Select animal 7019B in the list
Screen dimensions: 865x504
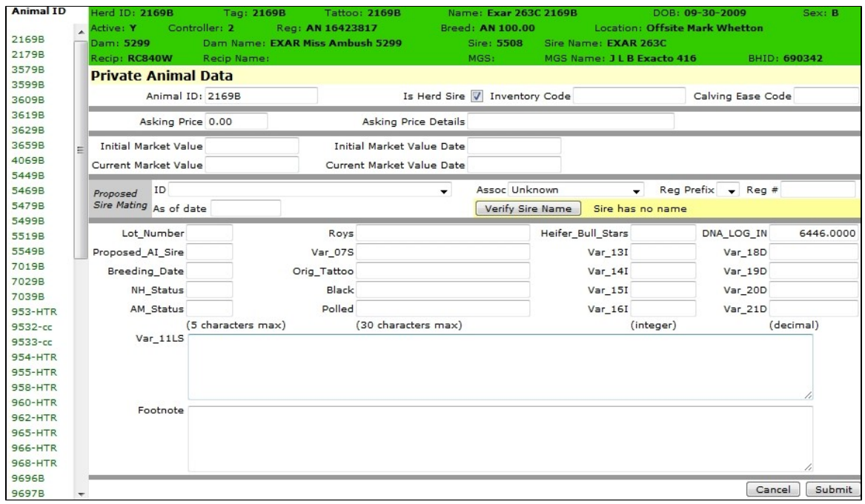coord(28,266)
